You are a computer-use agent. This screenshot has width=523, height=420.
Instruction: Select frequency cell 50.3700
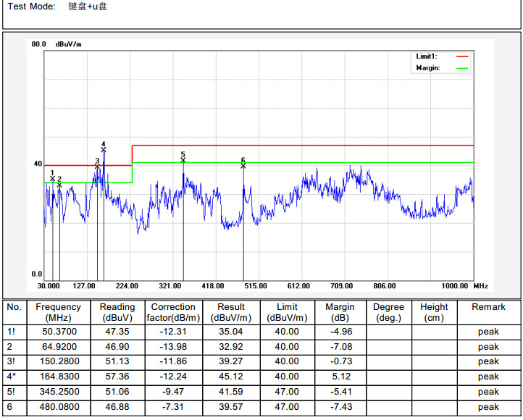59,332
